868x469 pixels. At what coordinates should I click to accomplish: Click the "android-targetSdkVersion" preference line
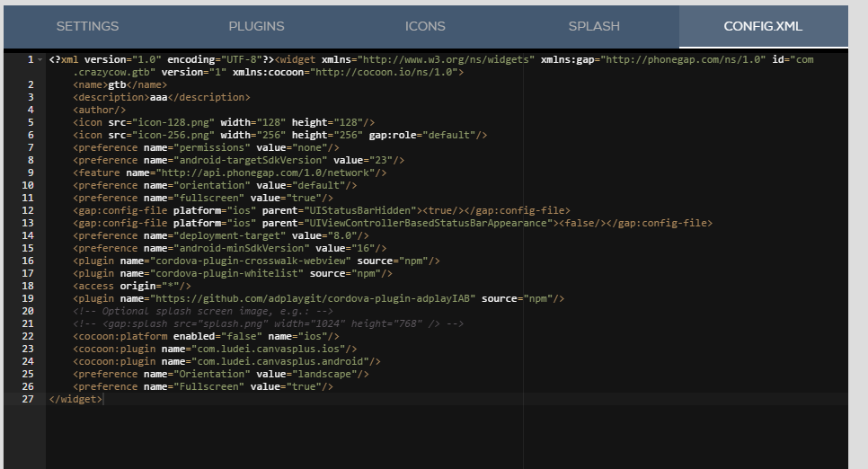(x=239, y=160)
